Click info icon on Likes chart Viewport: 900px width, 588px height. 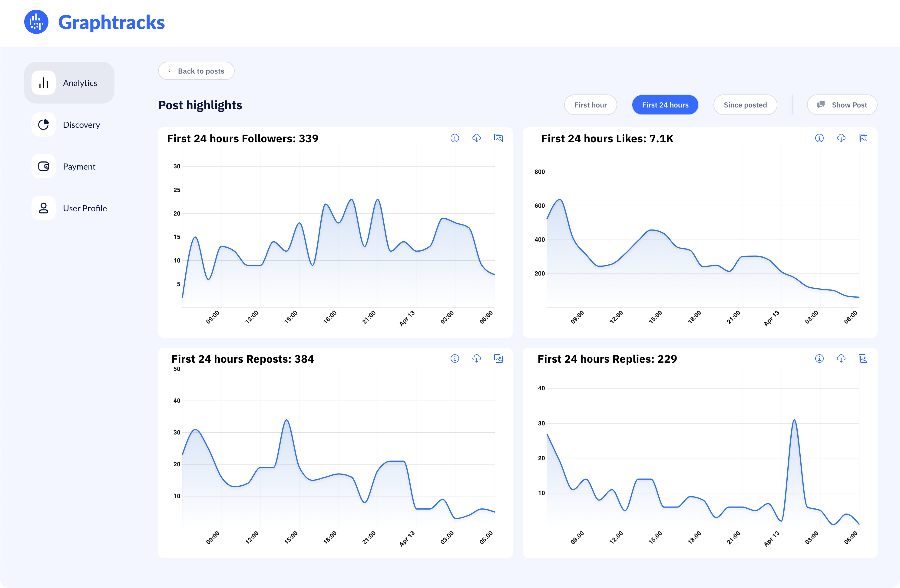pyautogui.click(x=819, y=138)
